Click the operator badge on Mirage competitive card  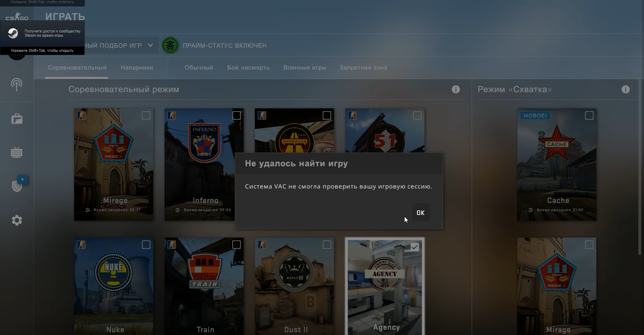(81, 115)
